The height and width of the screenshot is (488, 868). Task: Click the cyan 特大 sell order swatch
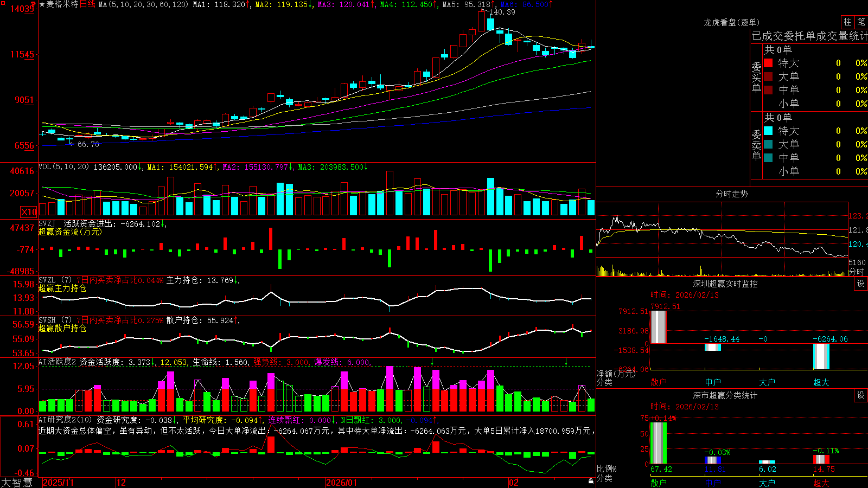coord(768,131)
